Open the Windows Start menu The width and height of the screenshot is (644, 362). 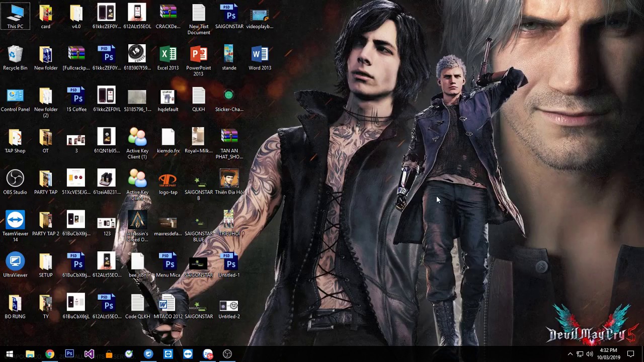coord(10,354)
